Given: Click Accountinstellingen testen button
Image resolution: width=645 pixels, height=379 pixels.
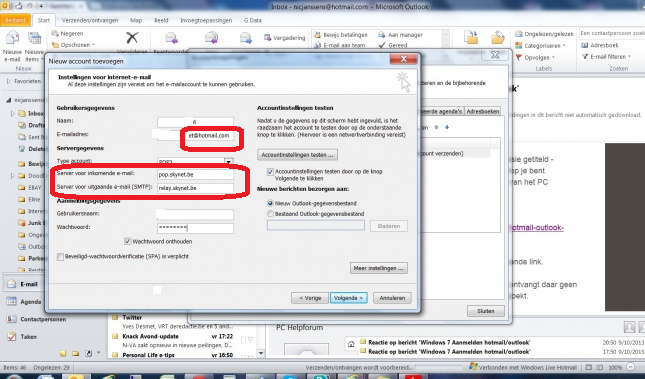Looking at the screenshot, I should 297,155.
